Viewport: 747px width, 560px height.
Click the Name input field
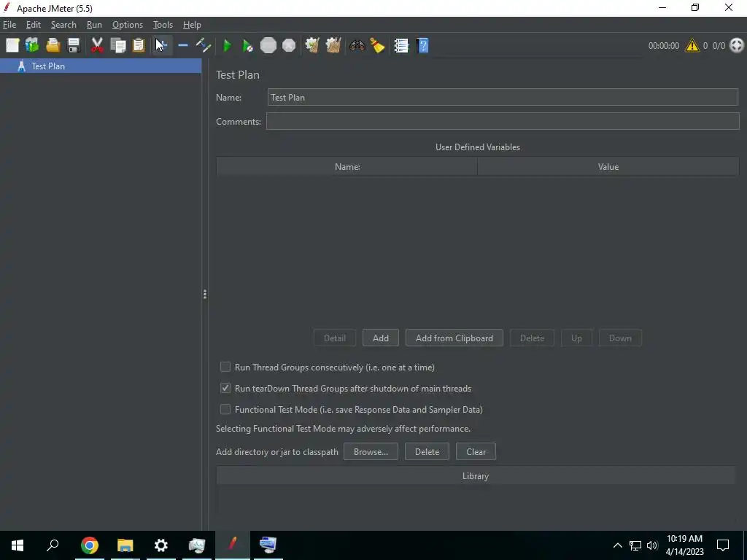503,97
